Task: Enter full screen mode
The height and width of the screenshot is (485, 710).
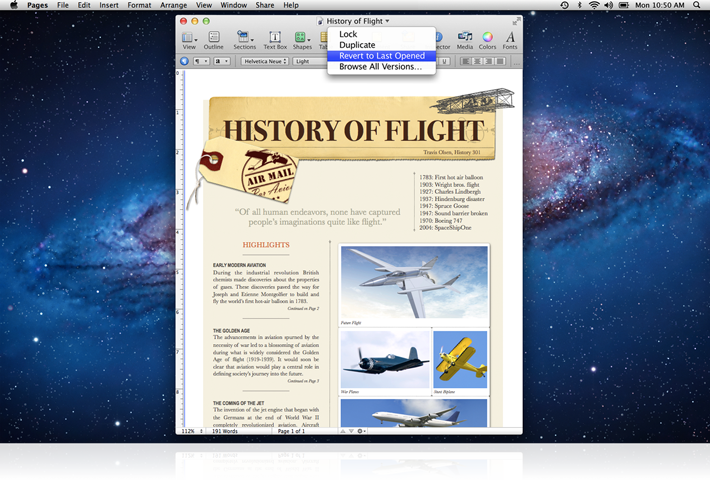Action: pos(516,20)
